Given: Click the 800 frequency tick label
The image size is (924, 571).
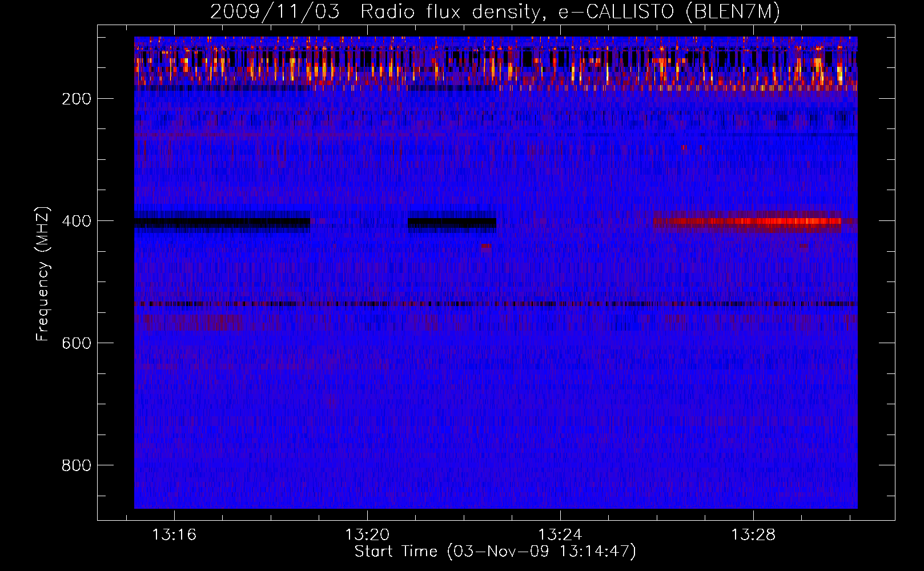Looking at the screenshot, I should [x=77, y=465].
